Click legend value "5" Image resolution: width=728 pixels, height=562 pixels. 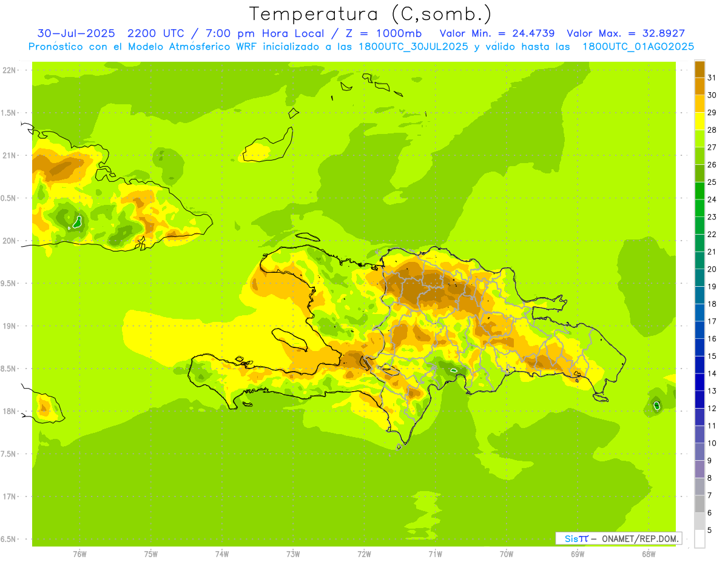tap(710, 530)
